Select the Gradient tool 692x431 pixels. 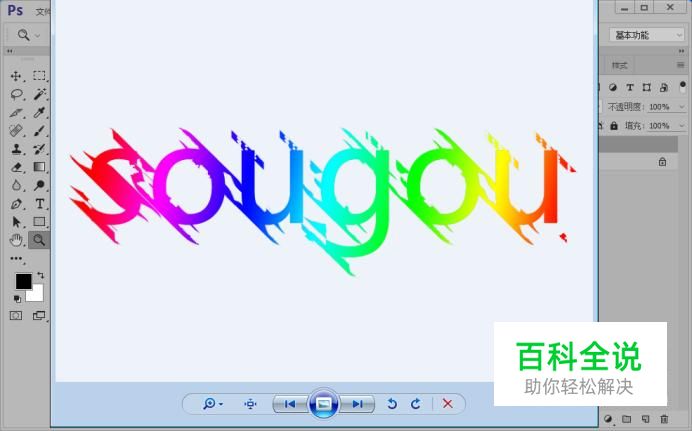[39, 167]
